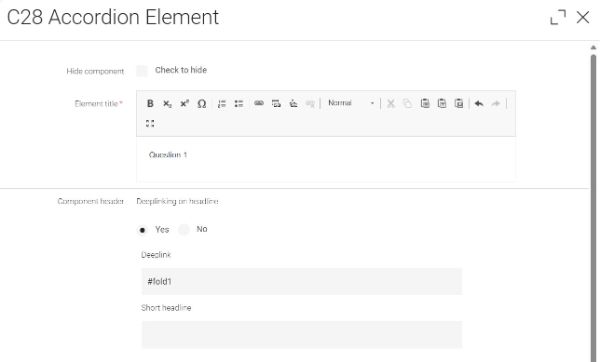
Task: Undo the last edit in the editor
Action: 479,103
